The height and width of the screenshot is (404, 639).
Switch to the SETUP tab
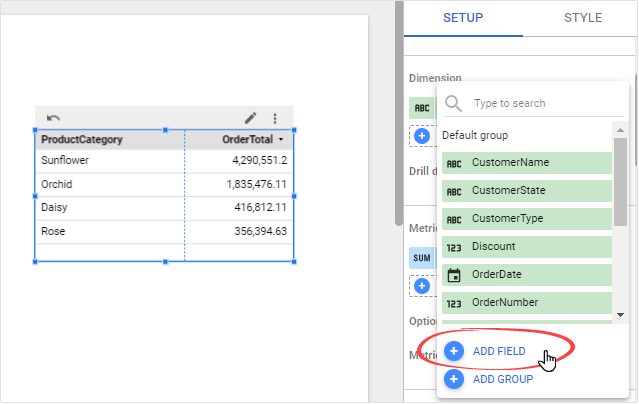pos(463,18)
